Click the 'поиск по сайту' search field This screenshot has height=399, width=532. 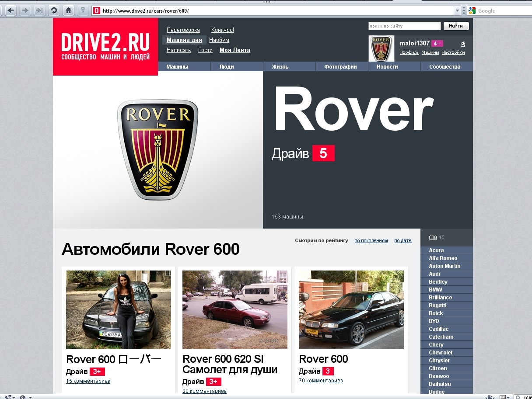405,26
